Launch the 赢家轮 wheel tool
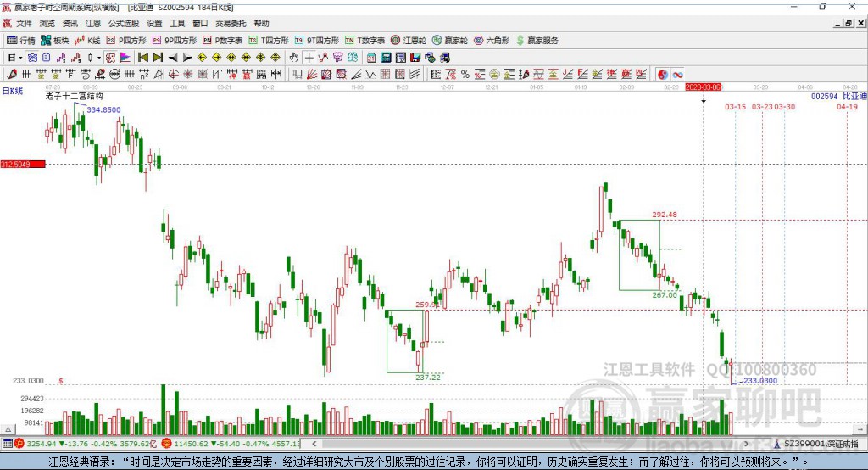Viewport: 868px width, 470px height. point(450,41)
